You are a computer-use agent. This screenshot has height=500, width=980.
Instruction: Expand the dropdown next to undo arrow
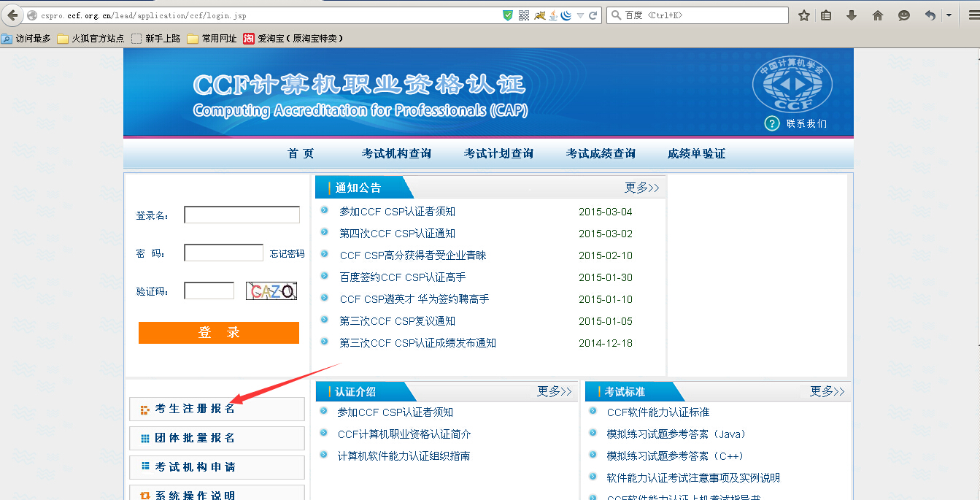click(x=949, y=15)
